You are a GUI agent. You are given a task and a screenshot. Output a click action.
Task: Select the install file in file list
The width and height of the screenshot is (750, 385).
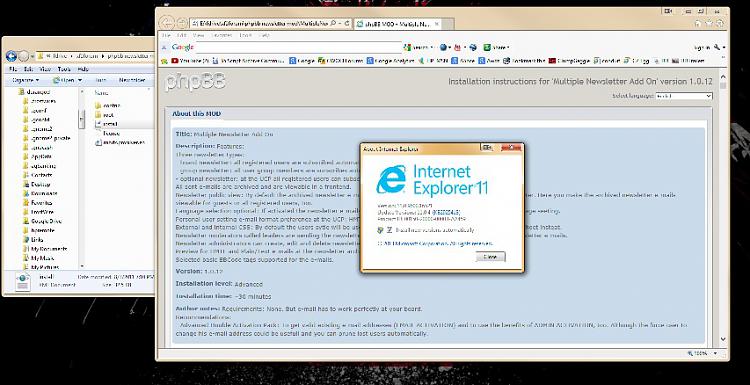[111, 124]
